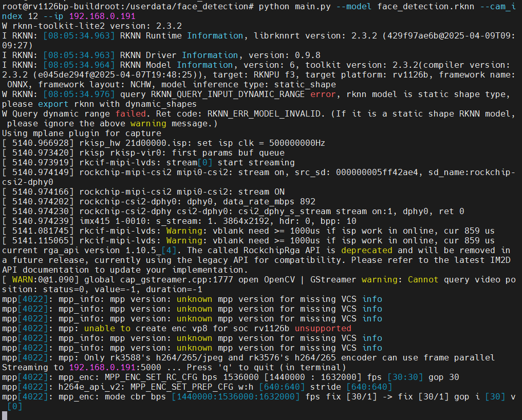This screenshot has height=420, width=522.
Task: Click 'target platform: rv1126b' text
Action: coord(367,75)
